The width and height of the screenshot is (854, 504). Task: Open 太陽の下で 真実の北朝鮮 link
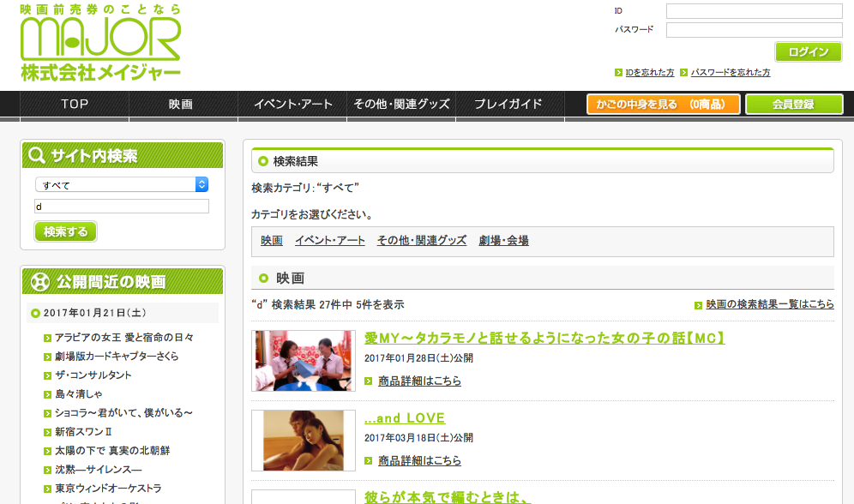point(112,451)
